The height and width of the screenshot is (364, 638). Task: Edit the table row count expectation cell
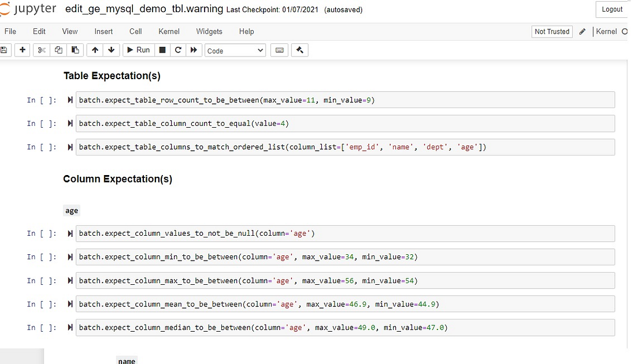pyautogui.click(x=345, y=100)
